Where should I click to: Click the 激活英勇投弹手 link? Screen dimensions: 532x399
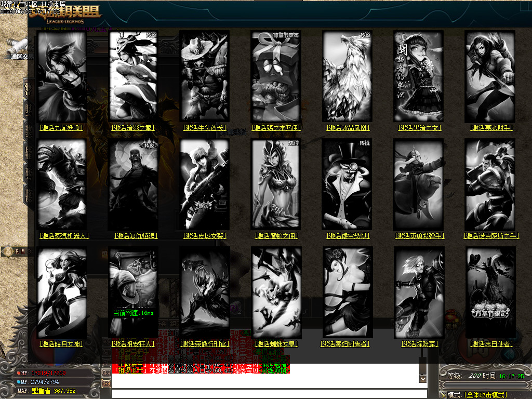click(420, 235)
